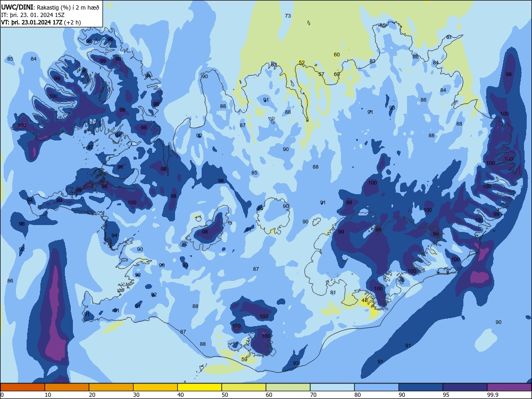Click the legend tick label '40'

tap(181, 395)
